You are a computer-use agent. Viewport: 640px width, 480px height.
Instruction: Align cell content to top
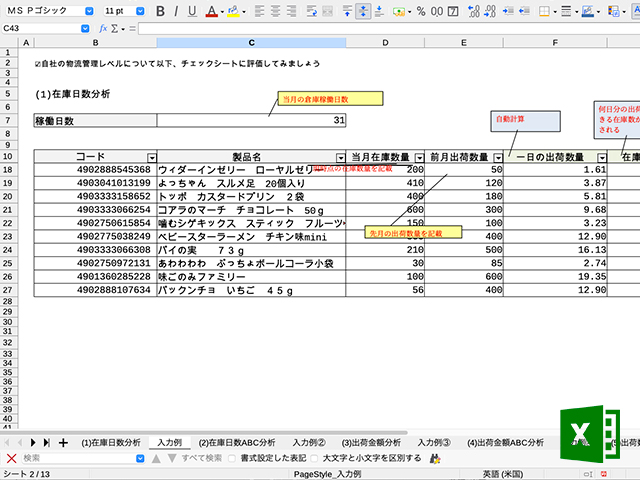(x=347, y=11)
